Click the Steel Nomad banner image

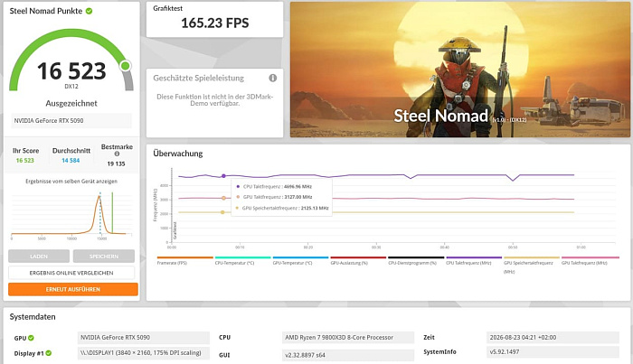tap(459, 70)
